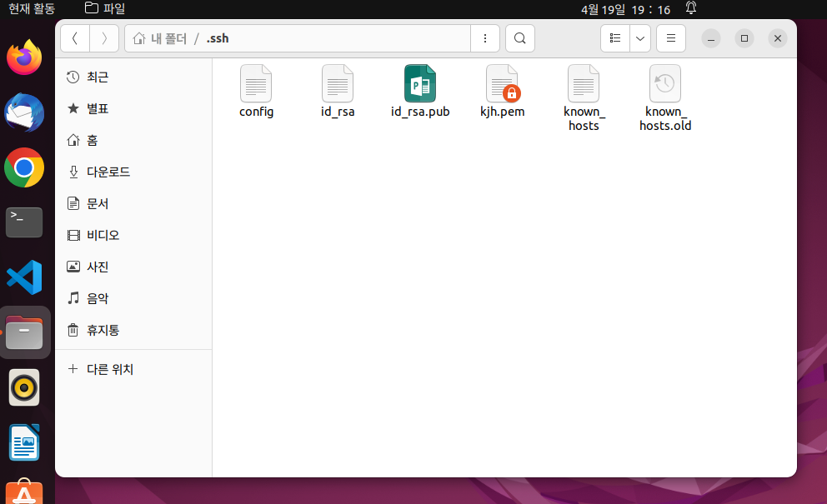Viewport: 827px width, 504px height.
Task: Click 현재 활동 (Activities) in top bar
Action: 32,9
